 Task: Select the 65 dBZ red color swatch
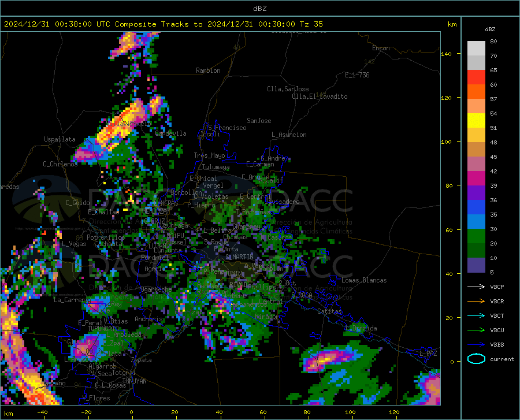point(476,77)
